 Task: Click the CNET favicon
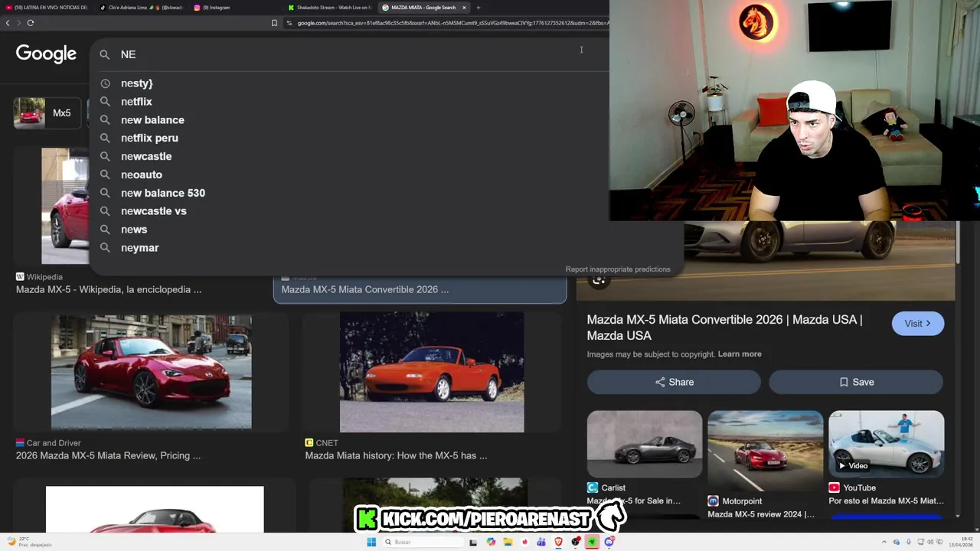(x=309, y=442)
